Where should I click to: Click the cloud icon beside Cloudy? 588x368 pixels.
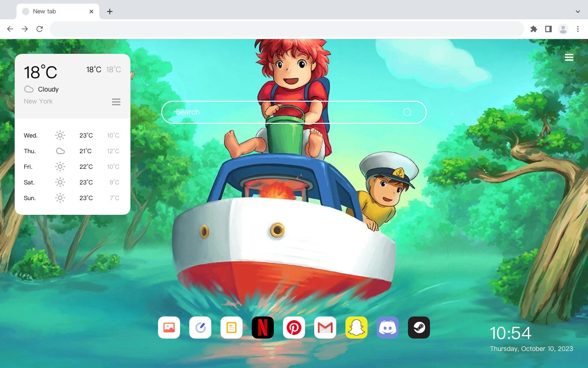pyautogui.click(x=29, y=89)
